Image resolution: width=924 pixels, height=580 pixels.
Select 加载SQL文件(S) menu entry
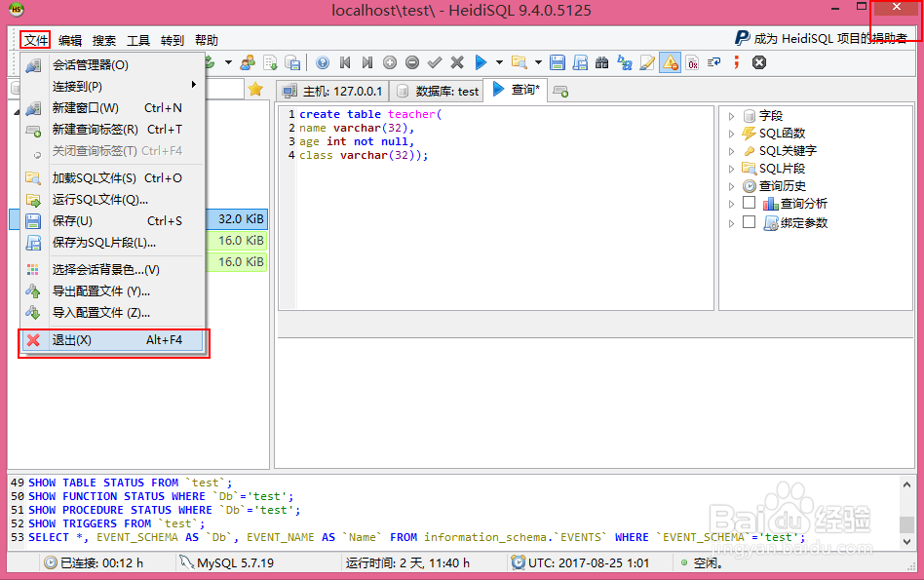pos(113,178)
